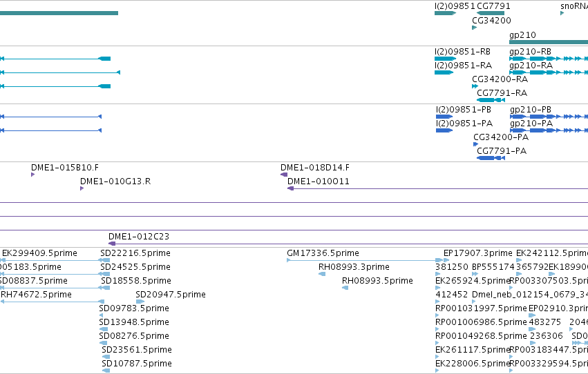The height and width of the screenshot is (374, 588).
Task: Click the CG7791-PA protein feature
Action: click(x=491, y=158)
